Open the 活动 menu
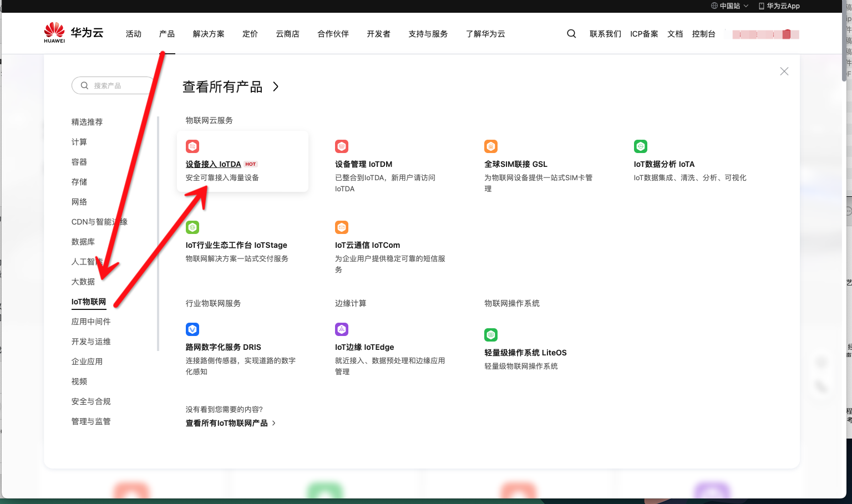852x504 pixels. [x=134, y=34]
